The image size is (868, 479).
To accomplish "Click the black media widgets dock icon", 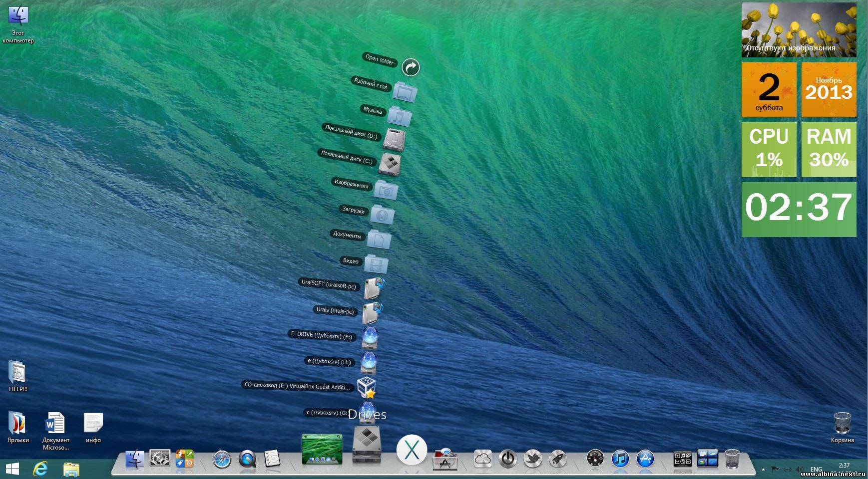I will pyautogui.click(x=683, y=459).
